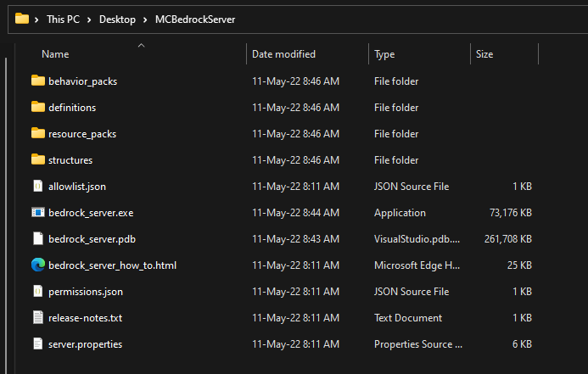Click the behavior_packs folder icon

coord(38,81)
